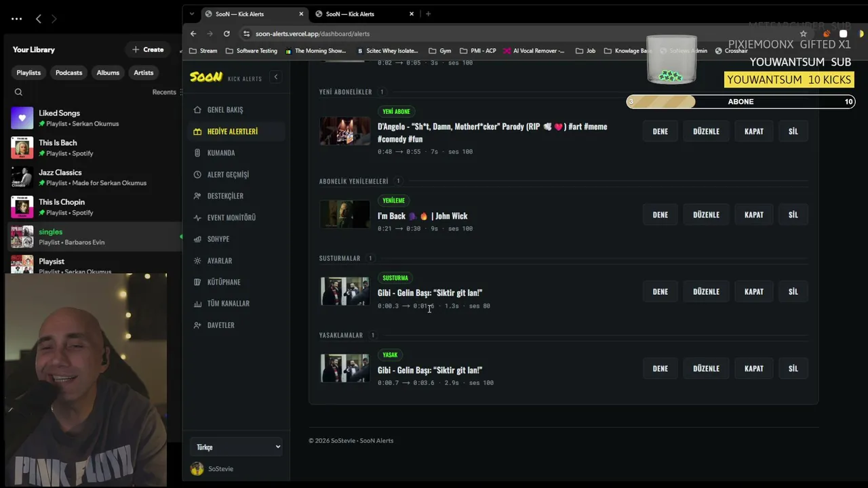Open the Stream bookmark folder
The height and width of the screenshot is (488, 868).
203,51
